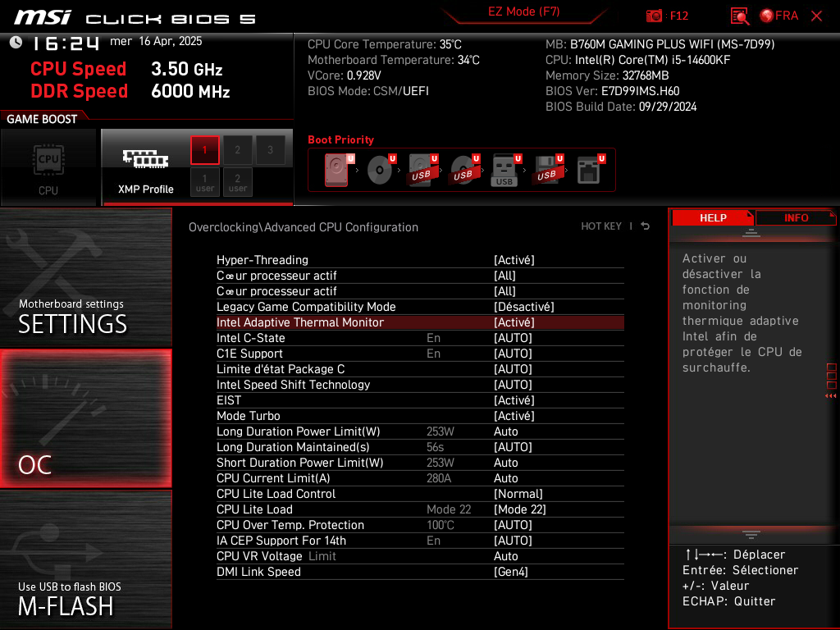Viewport: 840px width, 630px height.
Task: Click the BIOS Ver: E7D99IMS.H60 text
Action: 612,91
